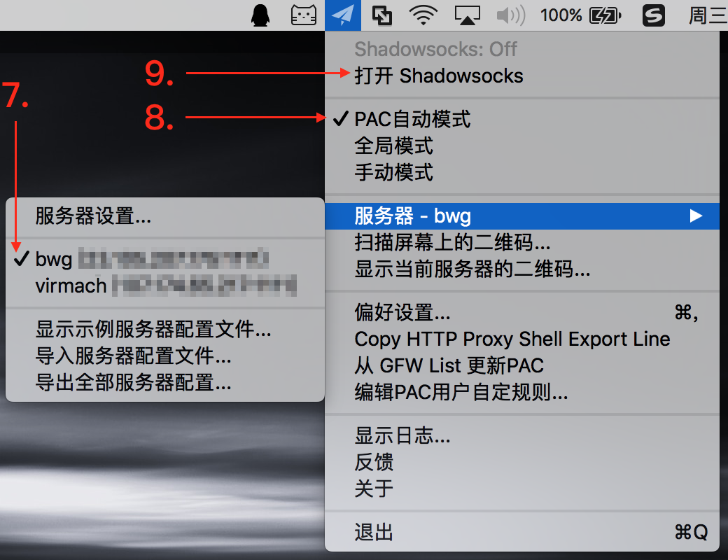
Task: Open the overlapping squares menu bar icon
Action: click(382, 15)
